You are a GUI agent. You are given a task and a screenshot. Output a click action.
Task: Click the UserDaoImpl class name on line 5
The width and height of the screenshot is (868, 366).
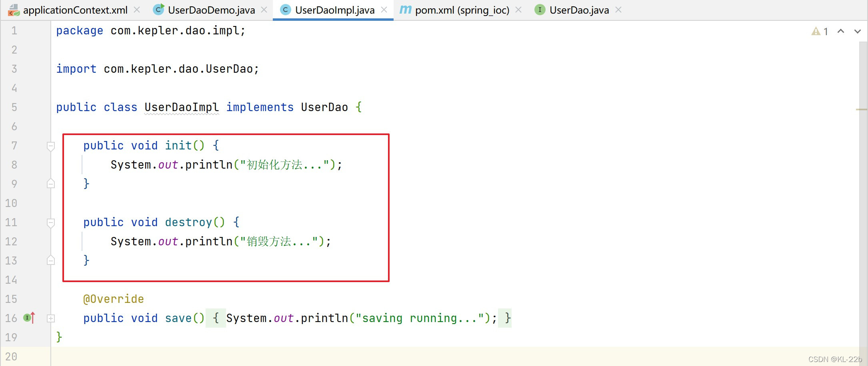[182, 107]
